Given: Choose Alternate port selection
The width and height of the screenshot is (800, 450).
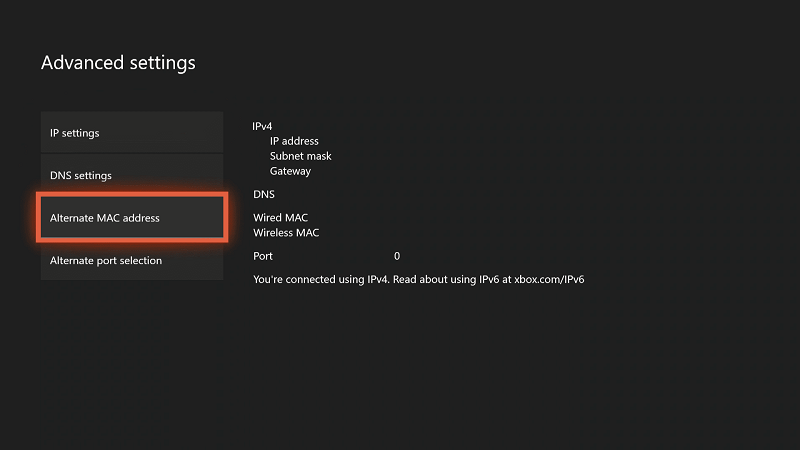Looking at the screenshot, I should (x=131, y=261).
